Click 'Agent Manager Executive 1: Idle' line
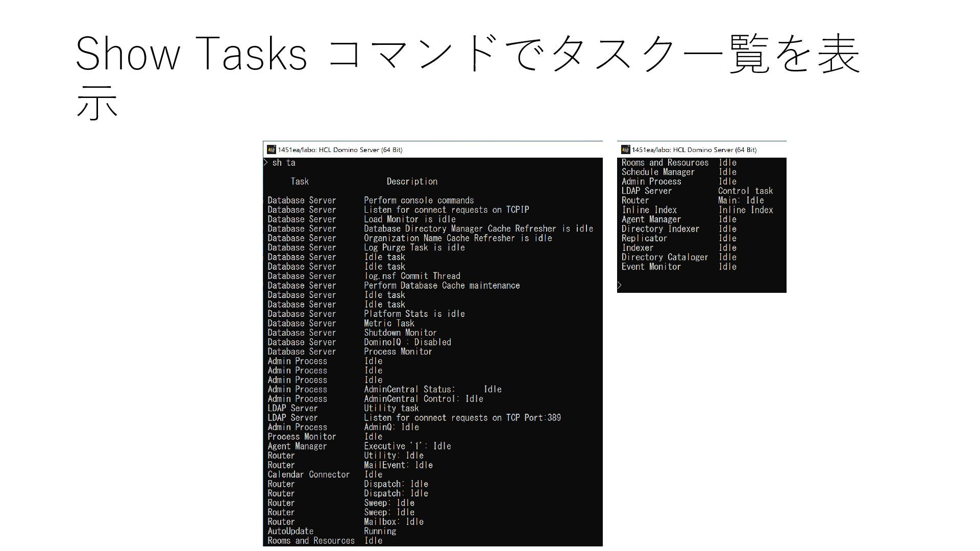Viewport: 980px width, 551px height. click(407, 446)
